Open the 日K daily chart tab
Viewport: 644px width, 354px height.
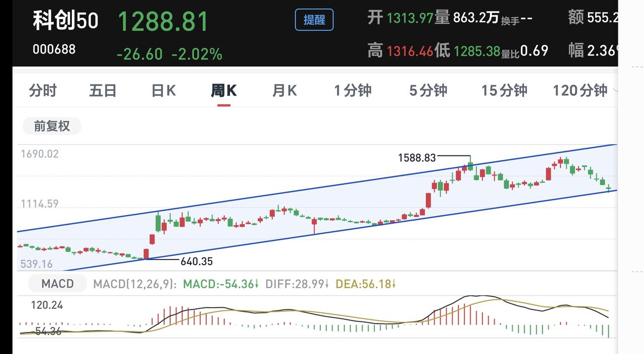(x=164, y=91)
